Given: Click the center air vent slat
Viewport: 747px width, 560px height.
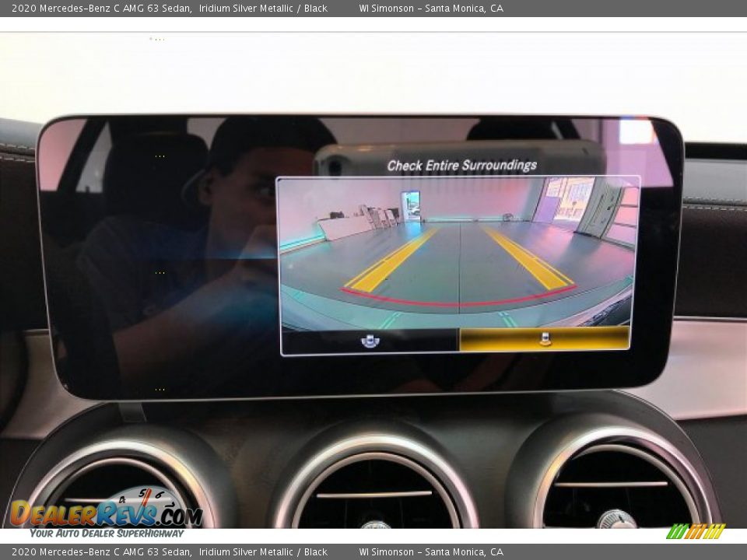Looking at the screenshot, I should (x=374, y=494).
